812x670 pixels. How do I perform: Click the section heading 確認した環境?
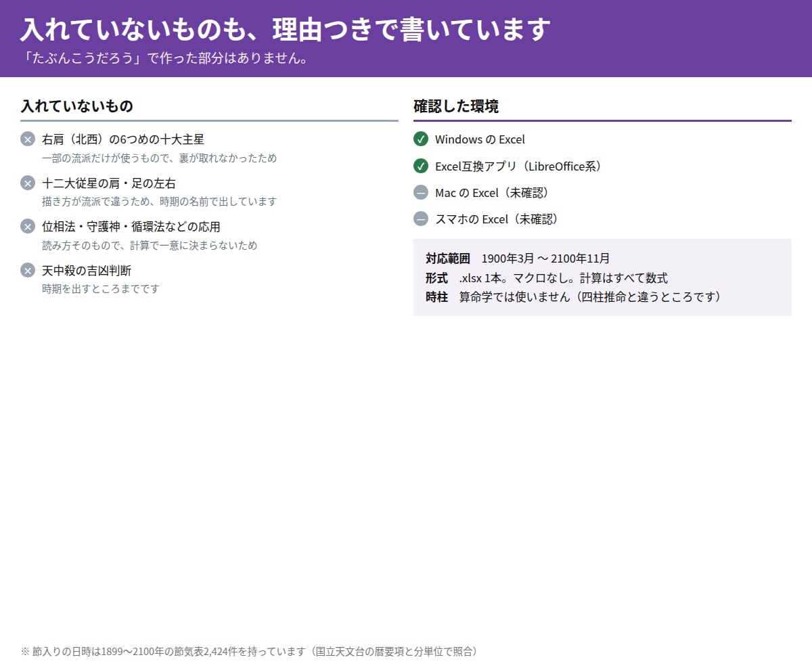456,106
